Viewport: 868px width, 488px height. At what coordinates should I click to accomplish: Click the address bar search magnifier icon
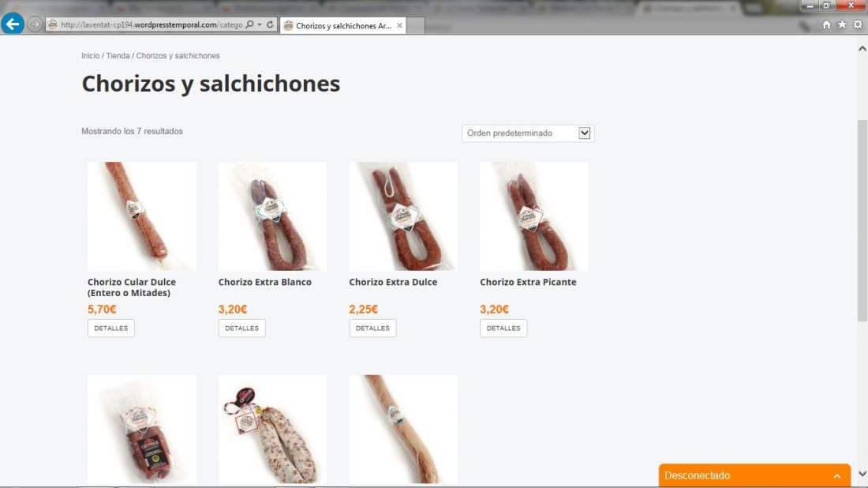tap(249, 24)
